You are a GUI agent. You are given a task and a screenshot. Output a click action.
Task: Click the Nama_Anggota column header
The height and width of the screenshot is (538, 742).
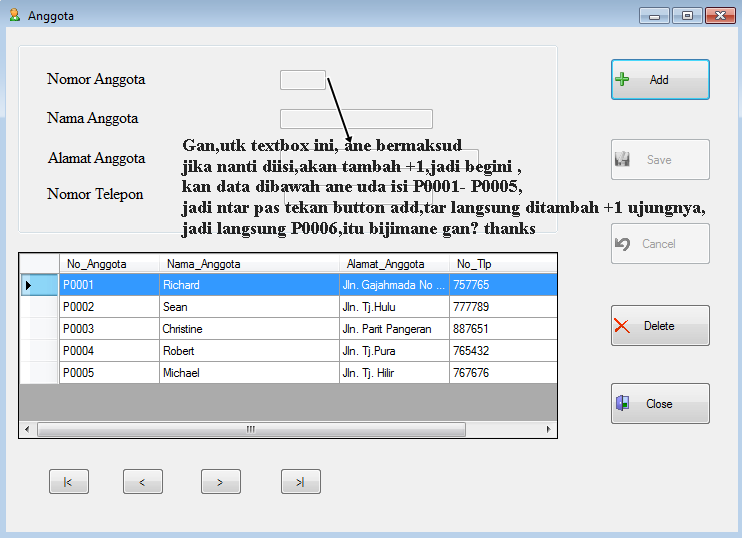click(248, 264)
